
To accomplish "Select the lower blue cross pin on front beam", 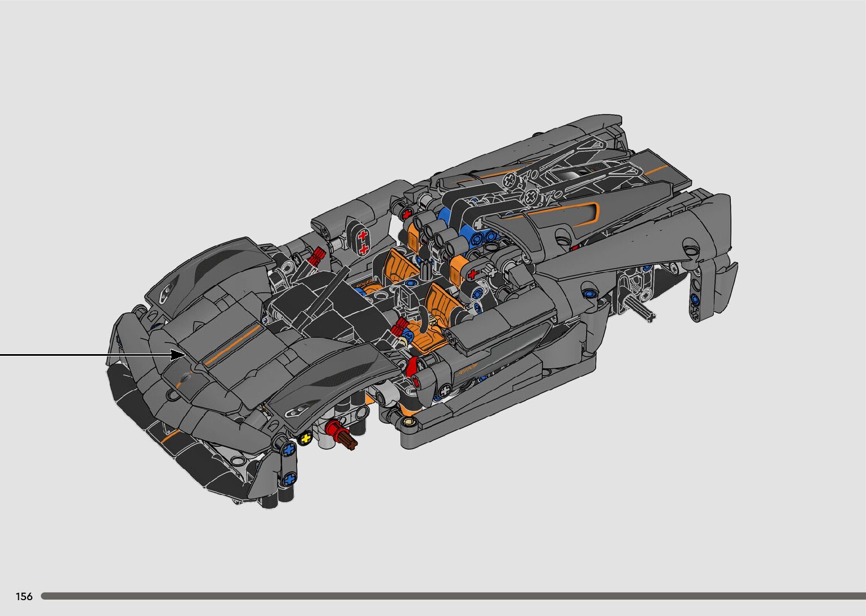I will pyautogui.click(x=290, y=479).
